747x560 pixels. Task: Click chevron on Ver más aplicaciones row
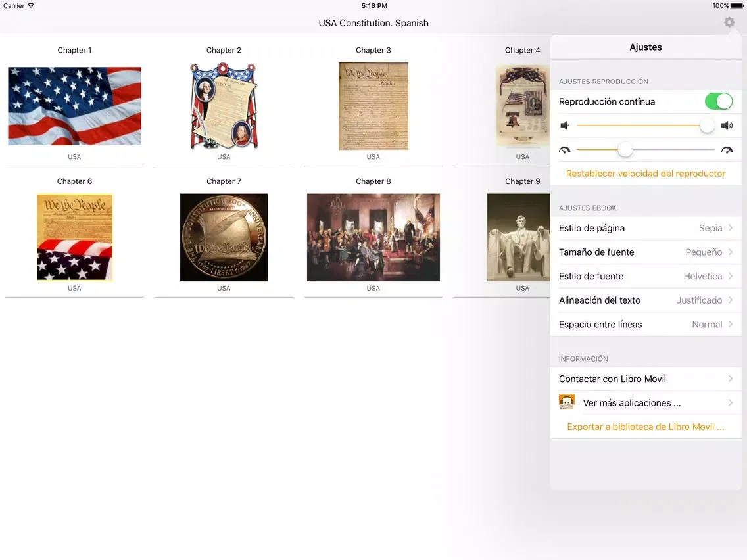pos(731,403)
